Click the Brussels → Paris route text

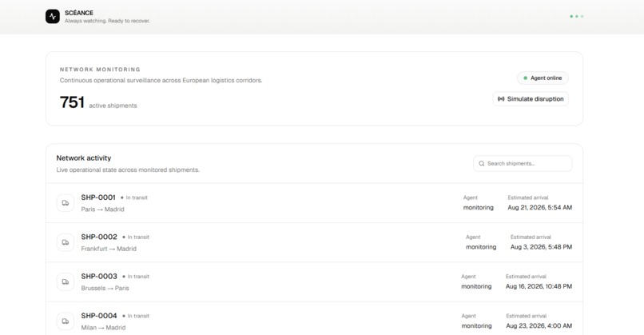pos(105,288)
